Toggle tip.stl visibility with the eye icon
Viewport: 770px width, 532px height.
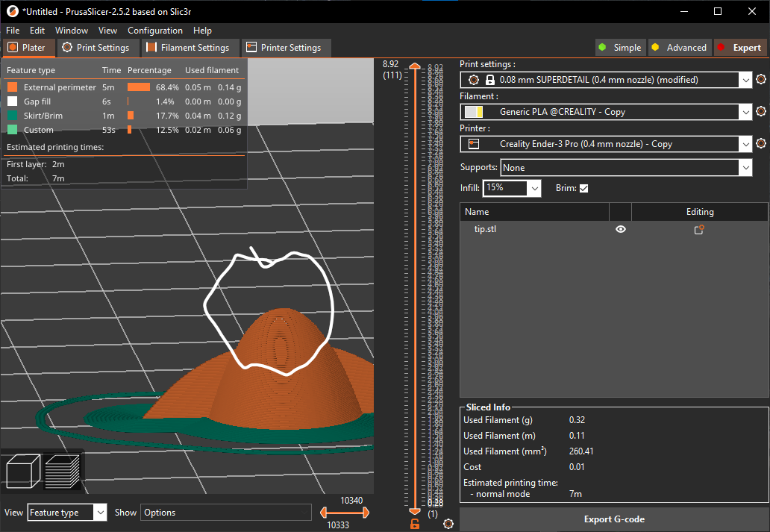click(621, 229)
